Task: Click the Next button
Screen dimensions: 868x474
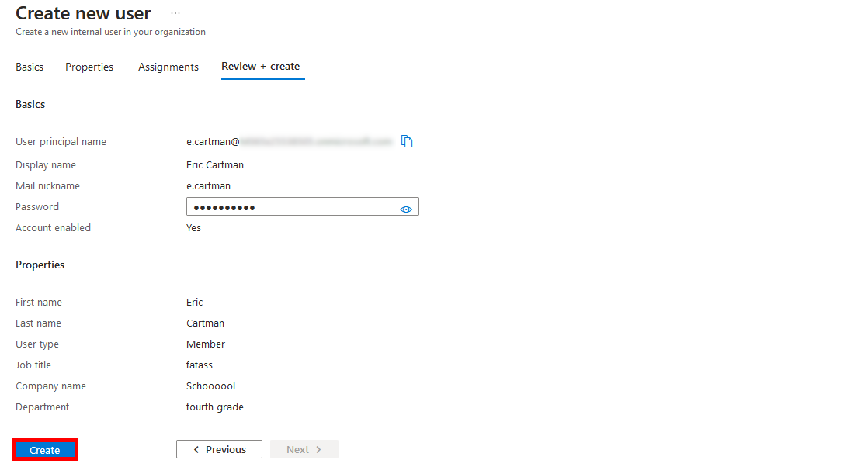Action: [x=304, y=449]
